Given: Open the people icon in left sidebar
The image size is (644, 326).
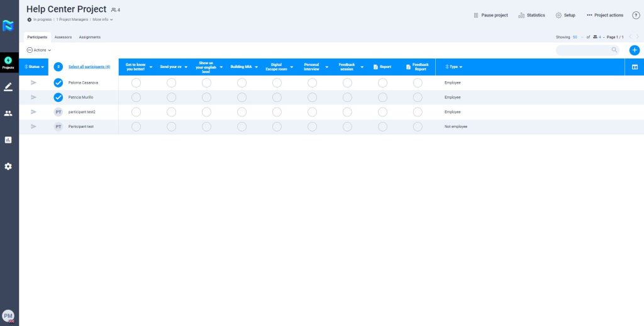Looking at the screenshot, I should 8,113.
